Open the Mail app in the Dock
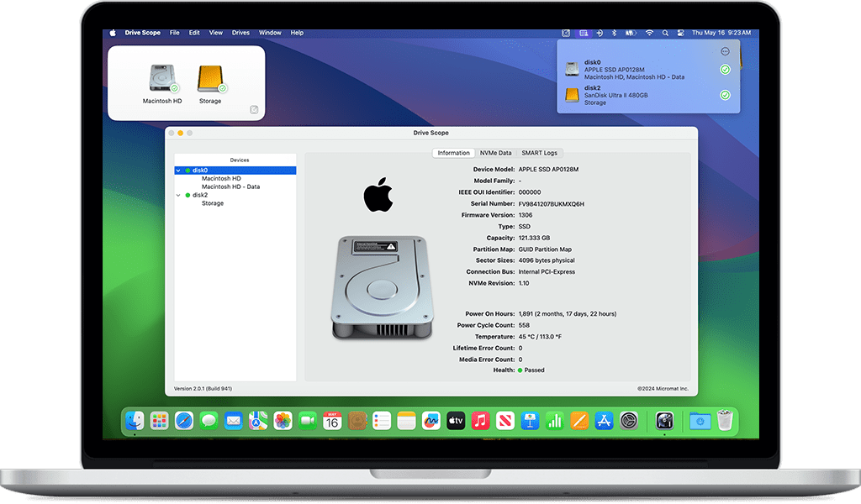The height and width of the screenshot is (504, 861). (234, 421)
